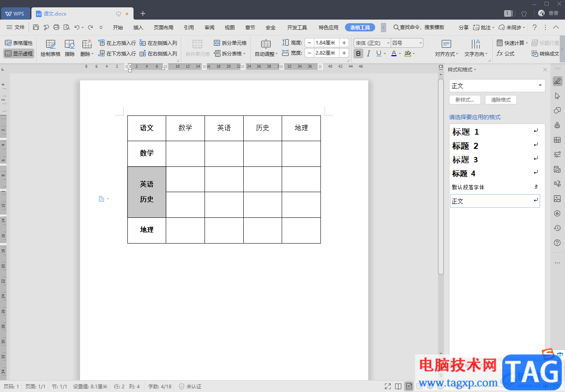The height and width of the screenshot is (392, 565).
Task: Apply 标题 1 heading style
Action: coord(495,132)
